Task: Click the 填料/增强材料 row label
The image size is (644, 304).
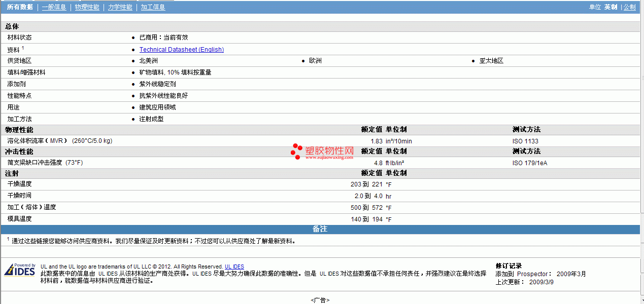Action: tap(26, 72)
